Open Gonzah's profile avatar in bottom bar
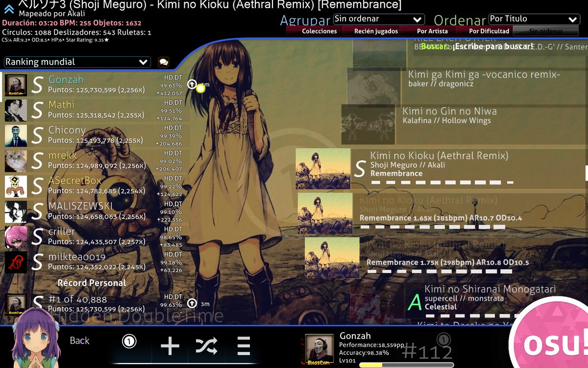588x368 pixels. point(319,349)
